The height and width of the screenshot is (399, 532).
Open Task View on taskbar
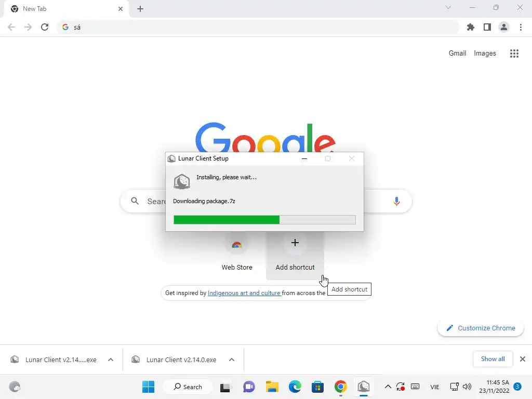point(225,387)
